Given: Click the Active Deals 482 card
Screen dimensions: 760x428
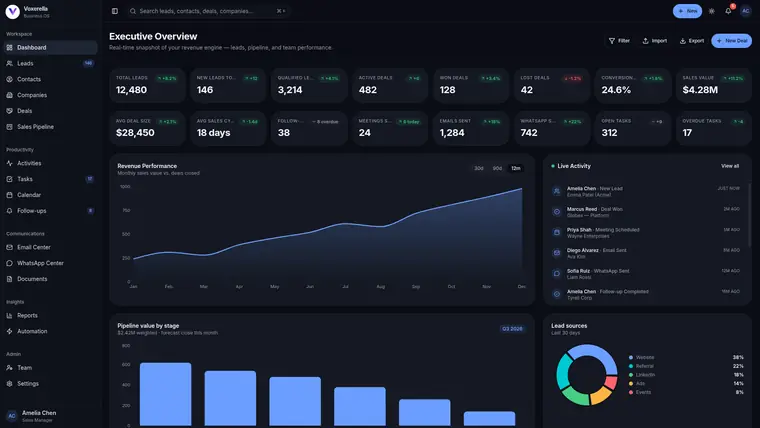Looking at the screenshot, I should pos(390,85).
